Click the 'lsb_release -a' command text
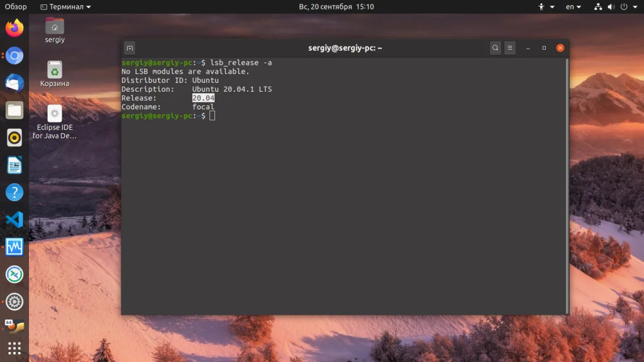 (x=241, y=63)
